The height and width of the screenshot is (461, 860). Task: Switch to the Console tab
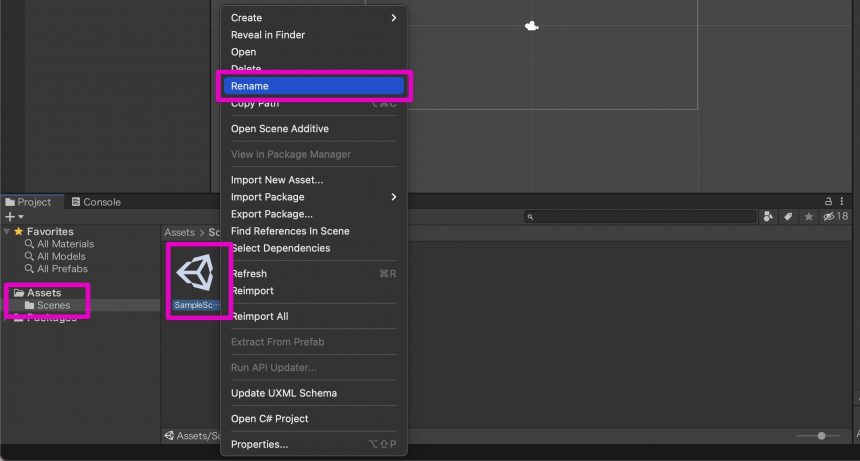[97, 202]
